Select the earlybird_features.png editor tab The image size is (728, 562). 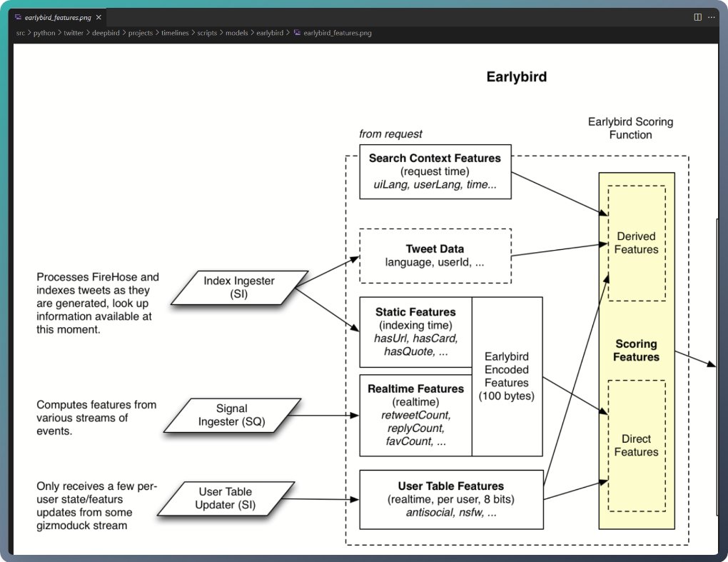click(x=59, y=17)
